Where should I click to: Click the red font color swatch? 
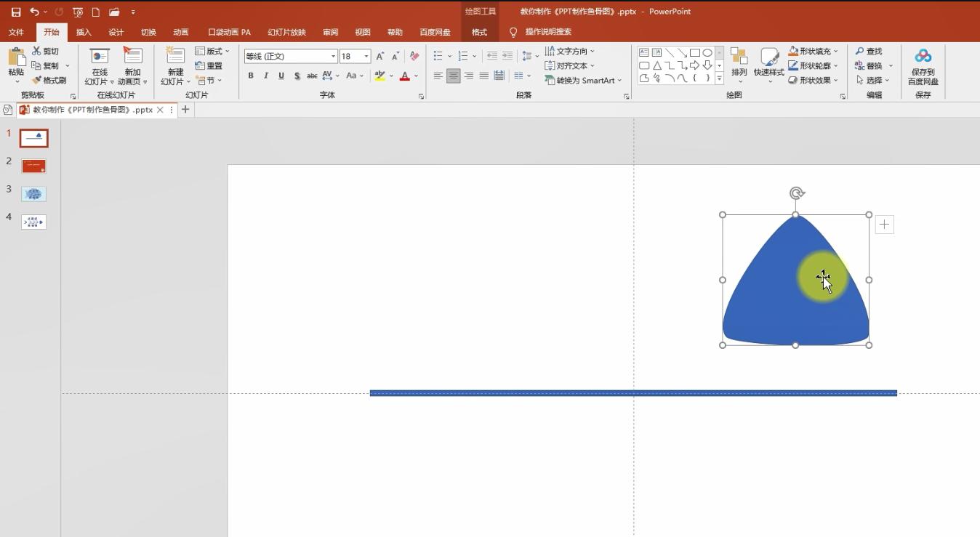coord(405,76)
